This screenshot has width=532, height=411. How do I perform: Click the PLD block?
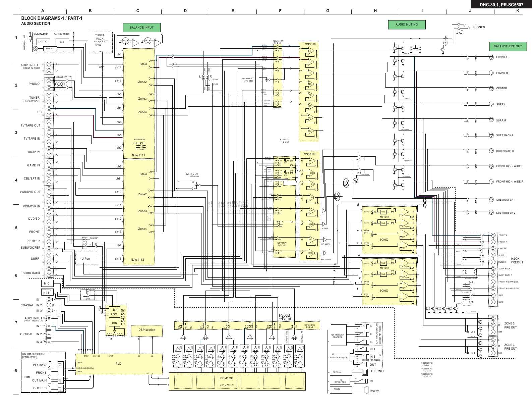coord(118,364)
